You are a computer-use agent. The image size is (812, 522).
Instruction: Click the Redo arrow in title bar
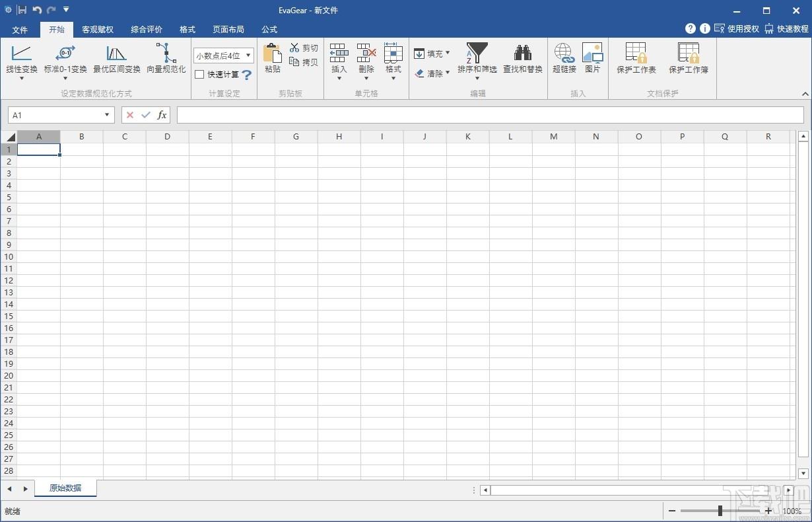click(51, 10)
